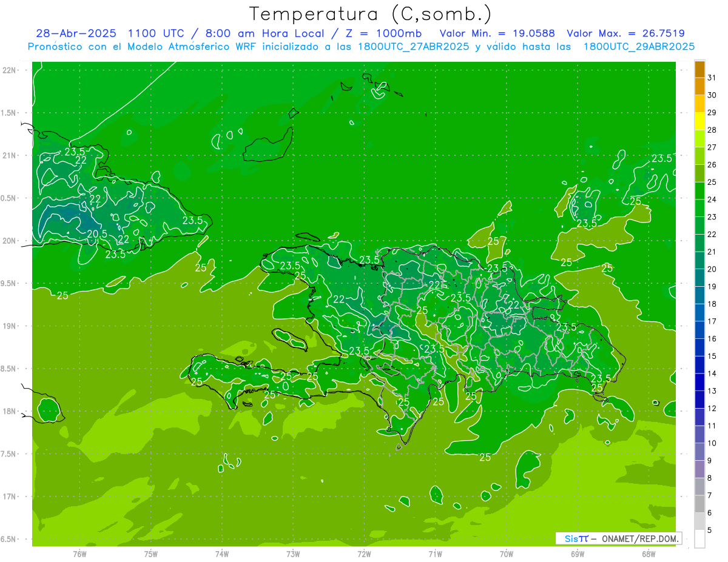Viewport: 728px width, 562px height.
Task: Click the 76W longitude label
Action: pos(79,554)
